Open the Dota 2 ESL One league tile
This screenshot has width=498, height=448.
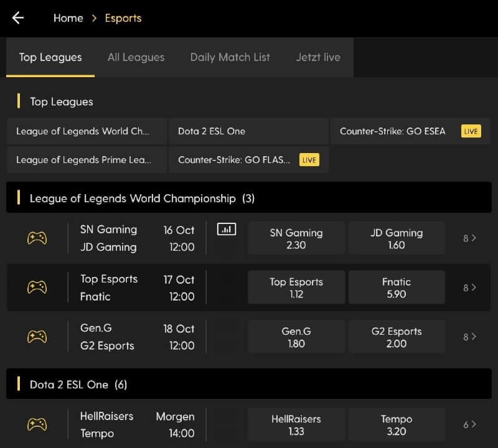point(248,131)
